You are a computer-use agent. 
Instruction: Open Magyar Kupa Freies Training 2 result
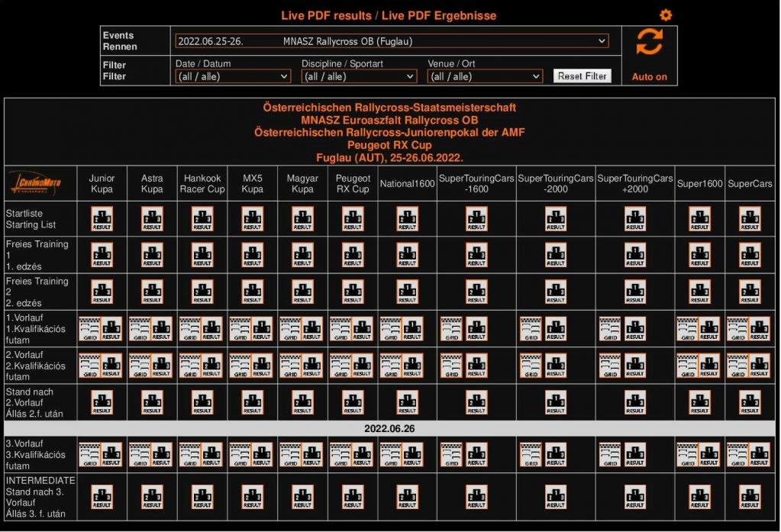[x=303, y=292]
